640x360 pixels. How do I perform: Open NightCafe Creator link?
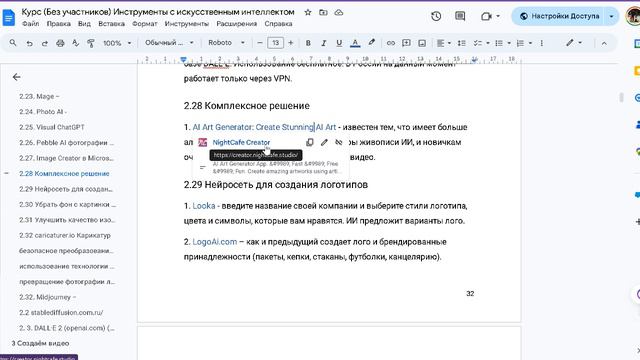coord(241,142)
